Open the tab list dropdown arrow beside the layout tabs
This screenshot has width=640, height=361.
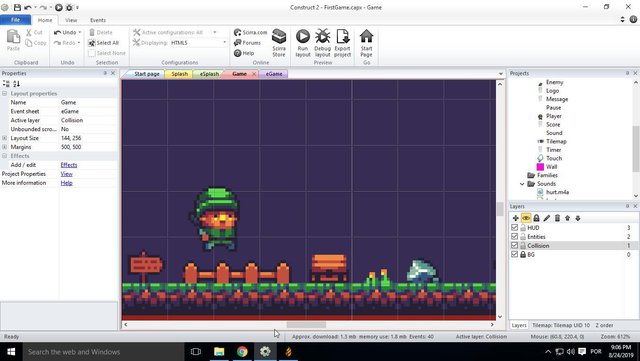pyautogui.click(x=501, y=74)
